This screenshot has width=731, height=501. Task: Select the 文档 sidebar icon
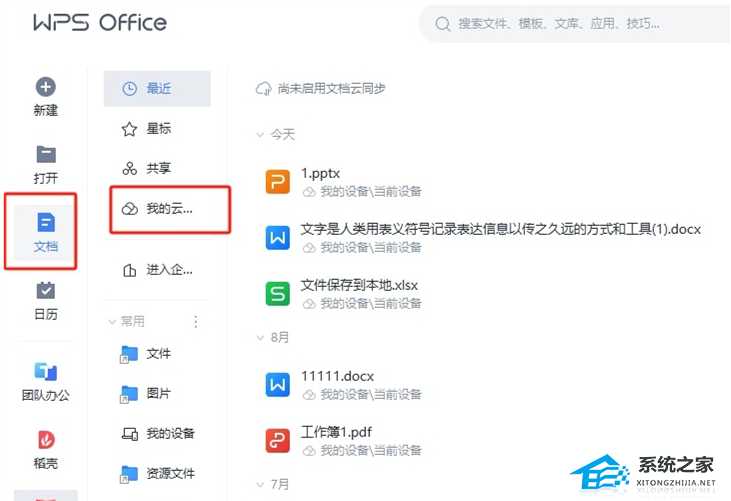click(x=46, y=222)
